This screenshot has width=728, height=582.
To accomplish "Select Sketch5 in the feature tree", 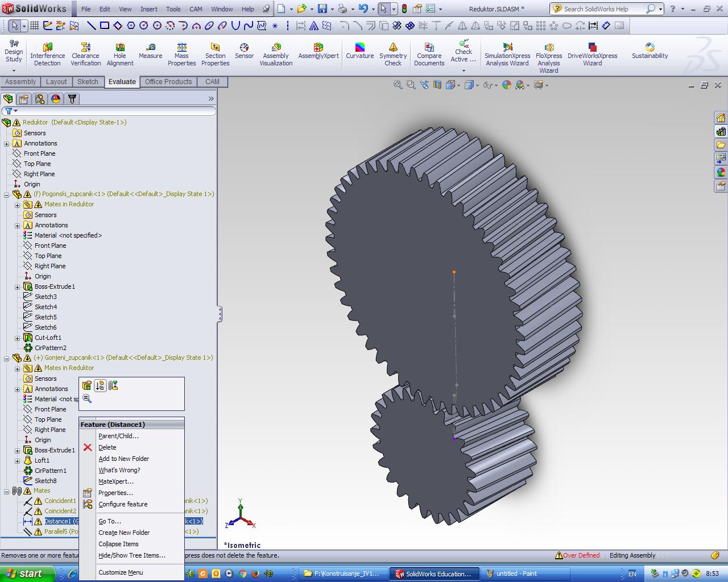I will [45, 317].
